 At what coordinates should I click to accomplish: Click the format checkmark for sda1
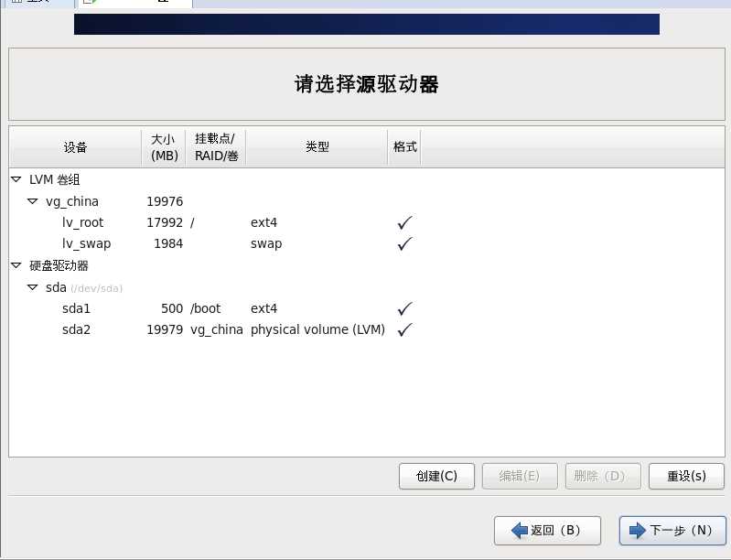(x=404, y=308)
